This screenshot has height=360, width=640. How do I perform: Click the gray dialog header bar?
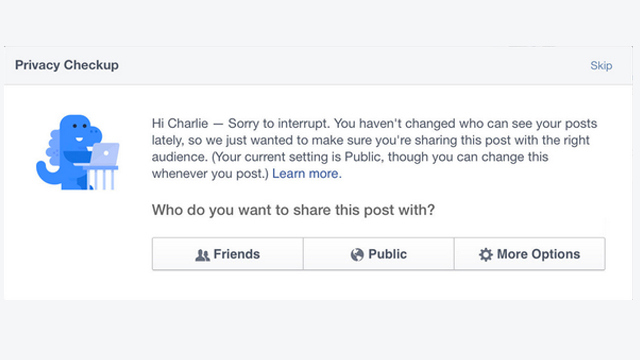click(318, 65)
